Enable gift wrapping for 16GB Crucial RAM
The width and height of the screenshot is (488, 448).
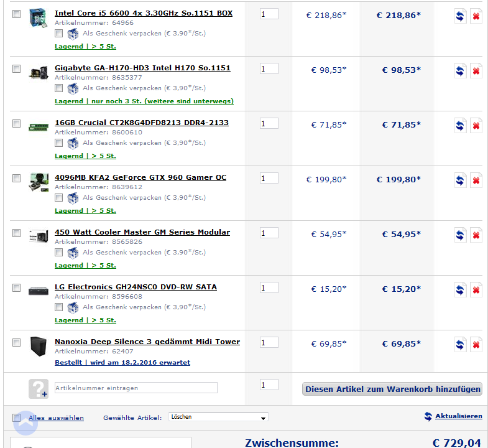tap(58, 143)
